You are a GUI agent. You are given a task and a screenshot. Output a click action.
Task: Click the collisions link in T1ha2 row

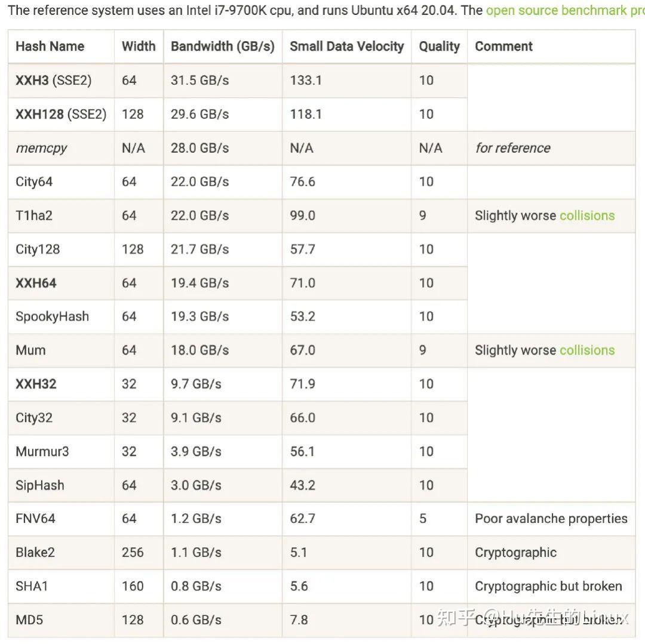point(586,215)
